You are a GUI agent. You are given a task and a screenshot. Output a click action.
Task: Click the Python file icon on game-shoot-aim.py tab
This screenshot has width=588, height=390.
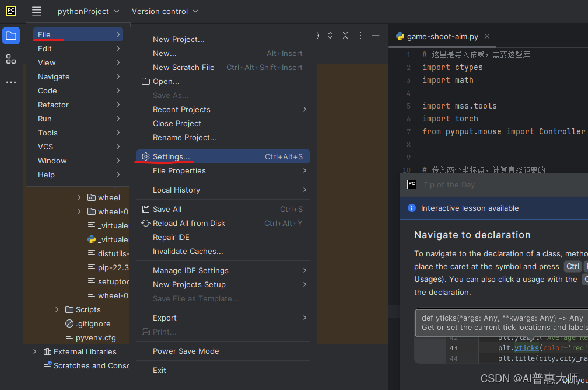pos(400,36)
